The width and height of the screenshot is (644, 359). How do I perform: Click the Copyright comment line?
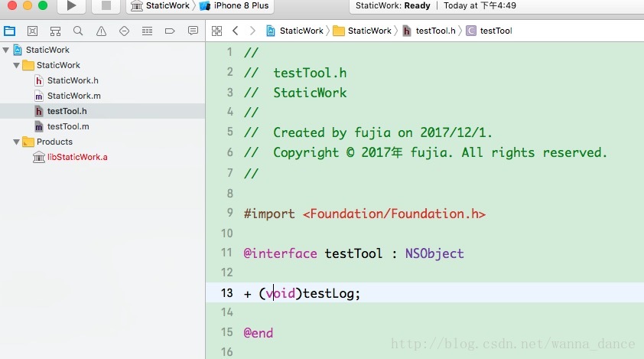425,152
